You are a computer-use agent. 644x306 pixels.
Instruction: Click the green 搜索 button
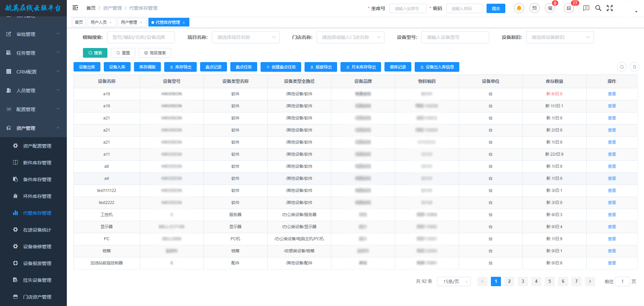pos(95,53)
